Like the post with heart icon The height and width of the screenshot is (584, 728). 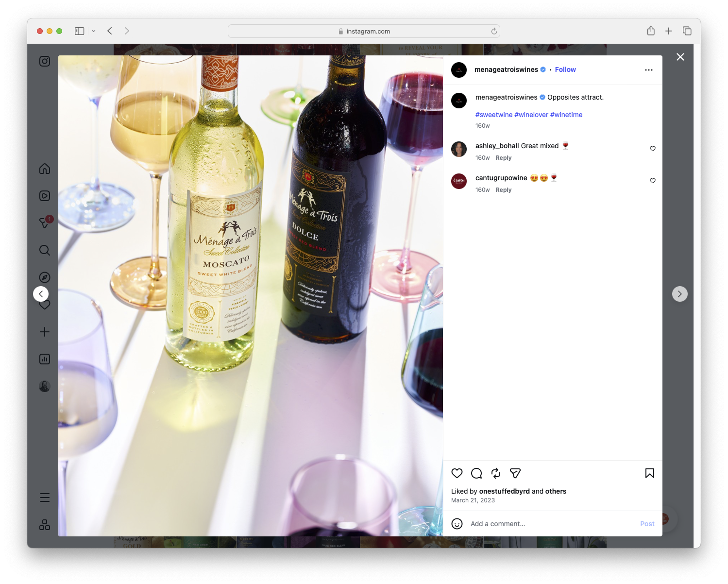point(457,473)
